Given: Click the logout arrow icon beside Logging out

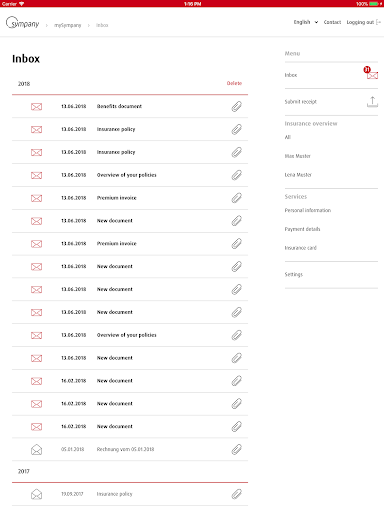Looking at the screenshot, I should 378,22.
